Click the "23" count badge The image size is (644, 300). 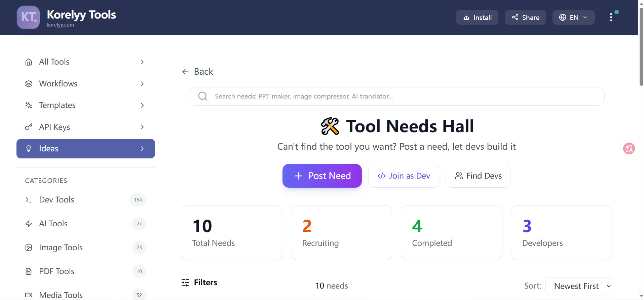pos(139,248)
